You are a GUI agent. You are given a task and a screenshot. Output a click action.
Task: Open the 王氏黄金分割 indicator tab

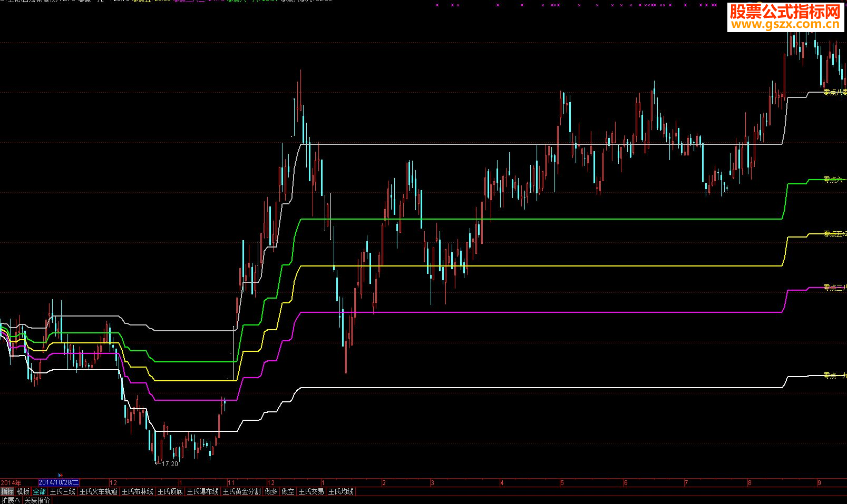click(242, 491)
